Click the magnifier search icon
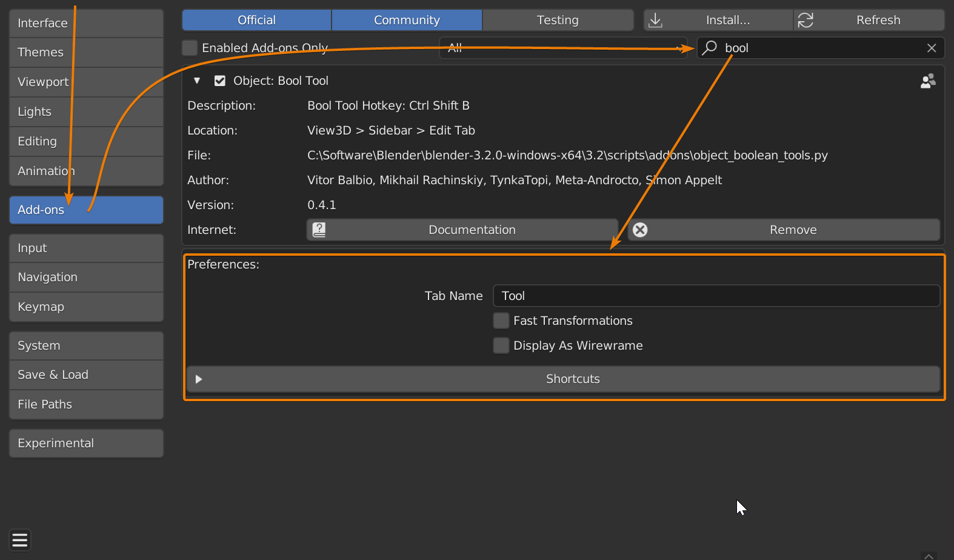The width and height of the screenshot is (954, 560). coord(710,48)
